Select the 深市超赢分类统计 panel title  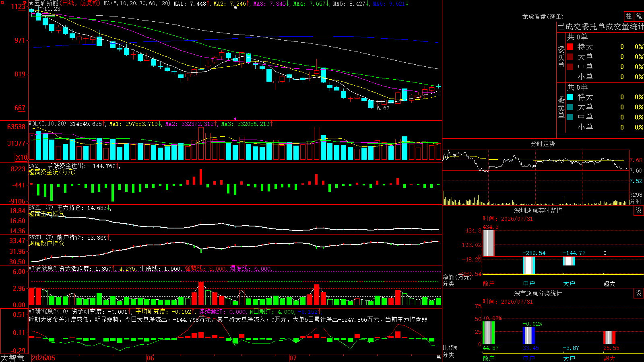[538, 293]
